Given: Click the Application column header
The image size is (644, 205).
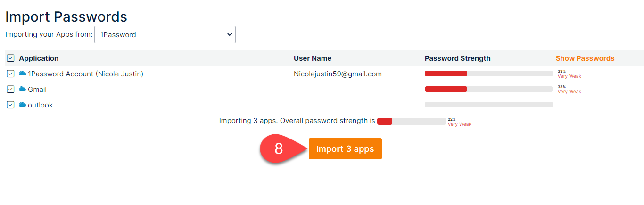Looking at the screenshot, I should [x=39, y=58].
